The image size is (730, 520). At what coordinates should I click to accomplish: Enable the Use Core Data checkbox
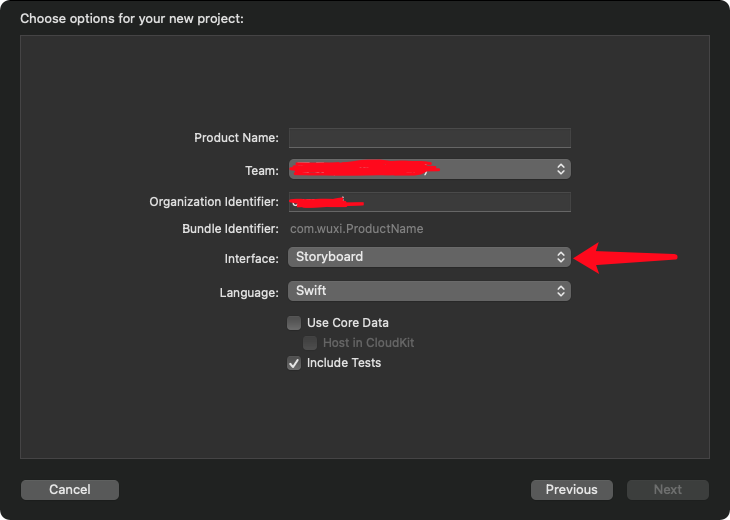pos(294,323)
